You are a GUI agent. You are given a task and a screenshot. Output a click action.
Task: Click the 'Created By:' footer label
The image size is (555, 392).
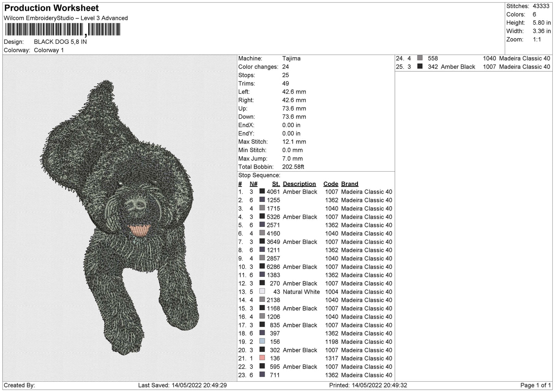point(19,385)
